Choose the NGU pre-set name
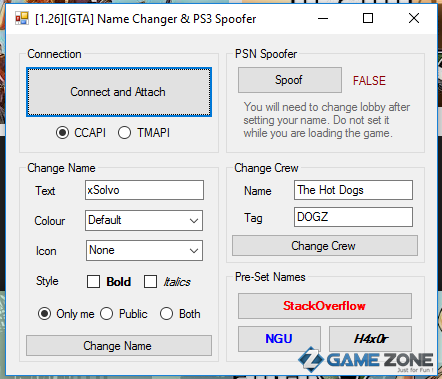442x379 pixels. pyautogui.click(x=279, y=339)
